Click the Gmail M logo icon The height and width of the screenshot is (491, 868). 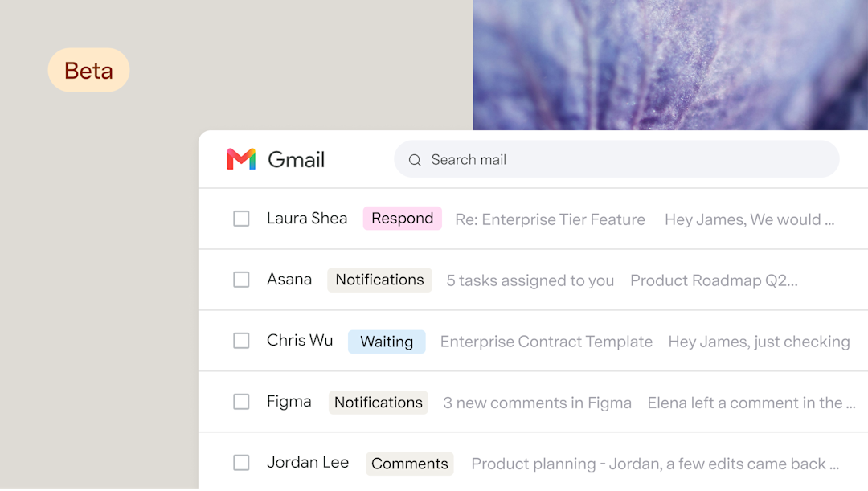coord(241,159)
